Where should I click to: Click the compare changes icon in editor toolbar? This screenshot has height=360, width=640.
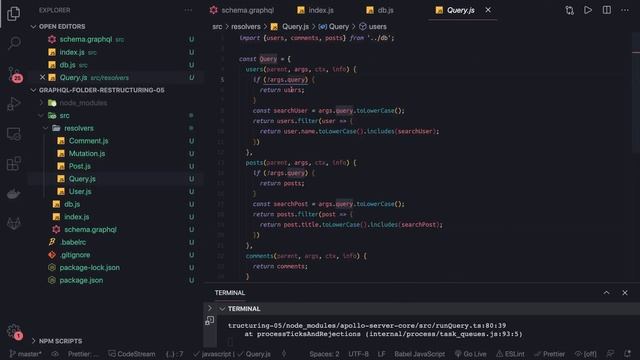(x=569, y=10)
